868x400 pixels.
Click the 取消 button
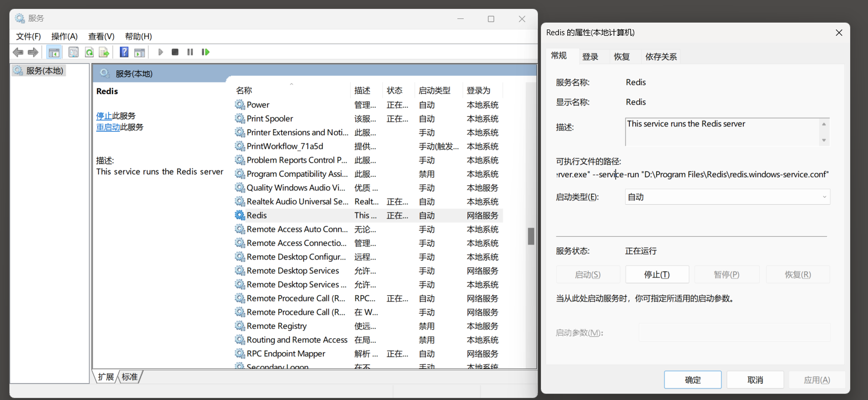pyautogui.click(x=755, y=380)
